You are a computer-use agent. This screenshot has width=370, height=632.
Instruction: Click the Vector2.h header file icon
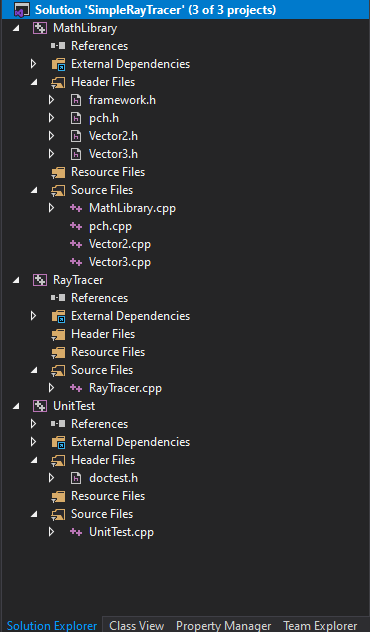[x=76, y=136]
